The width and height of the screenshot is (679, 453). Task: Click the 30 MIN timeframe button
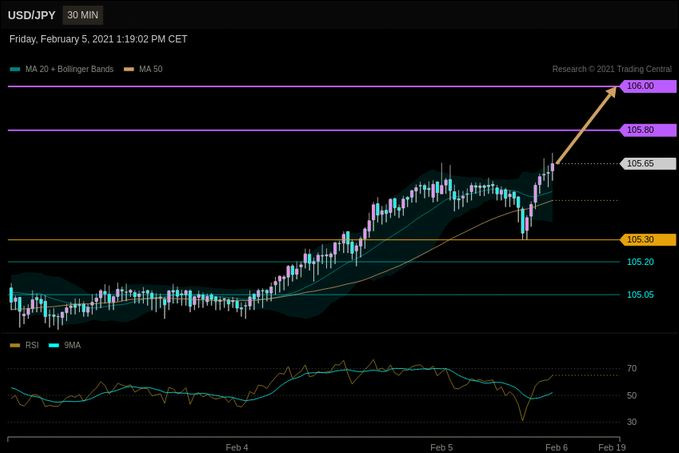click(83, 15)
